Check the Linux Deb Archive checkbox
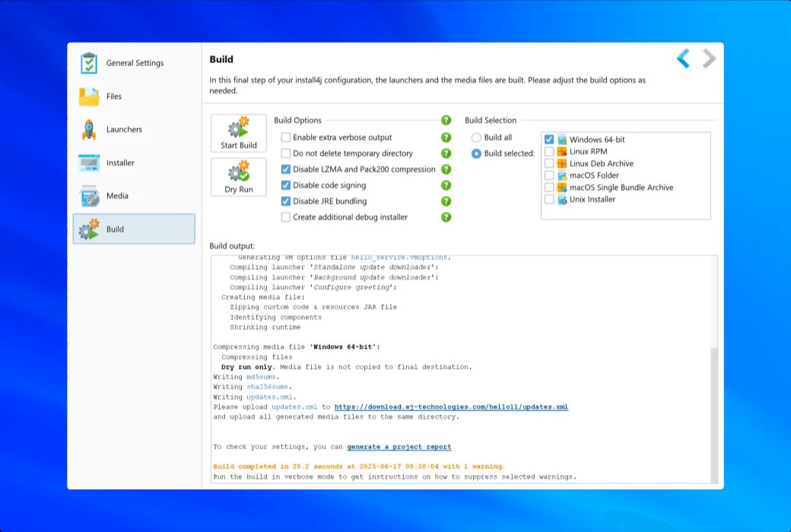This screenshot has height=532, width=791. click(x=549, y=163)
